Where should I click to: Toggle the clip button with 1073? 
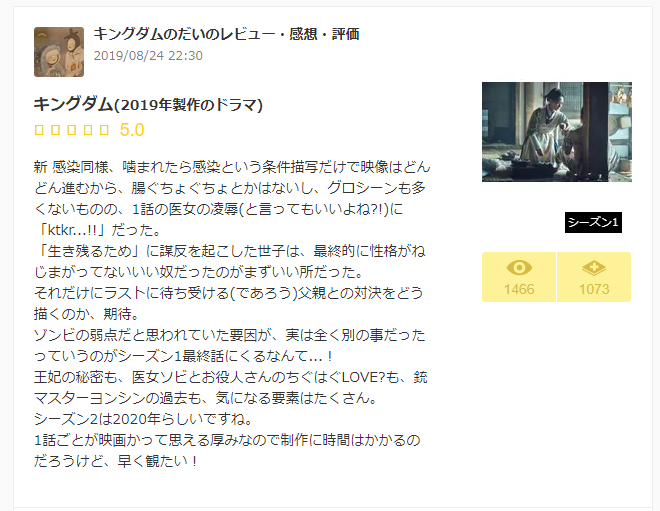pos(594,277)
